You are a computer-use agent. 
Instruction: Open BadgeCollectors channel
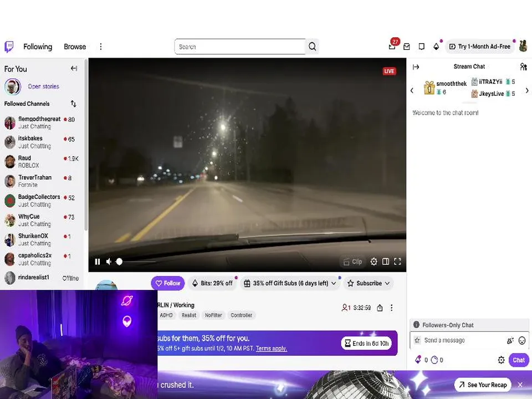click(42, 201)
